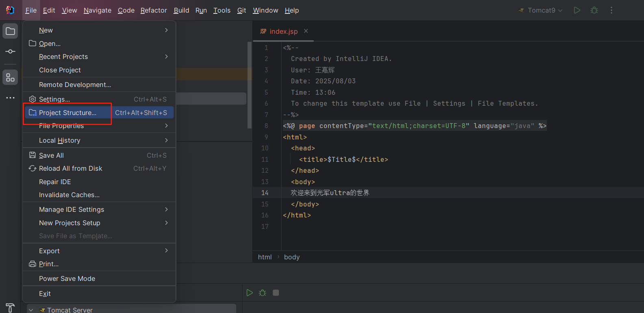Click the Project Structure folder icon
This screenshot has height=313, width=644.
pyautogui.click(x=33, y=113)
